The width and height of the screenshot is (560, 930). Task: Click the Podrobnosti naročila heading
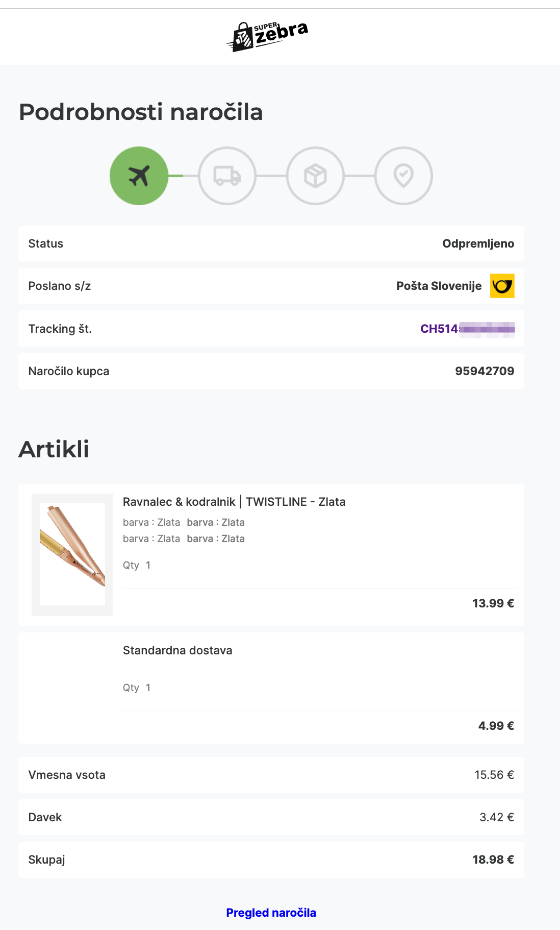click(141, 112)
